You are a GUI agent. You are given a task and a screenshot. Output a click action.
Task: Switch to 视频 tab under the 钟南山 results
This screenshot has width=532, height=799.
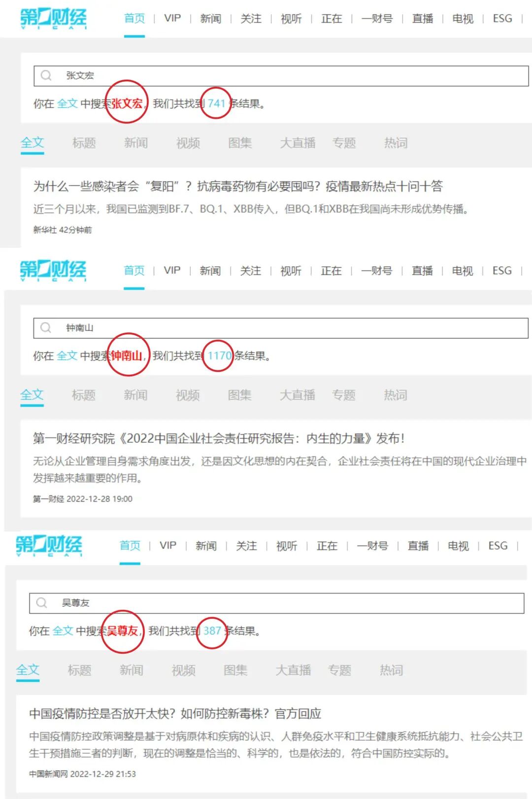click(x=188, y=395)
